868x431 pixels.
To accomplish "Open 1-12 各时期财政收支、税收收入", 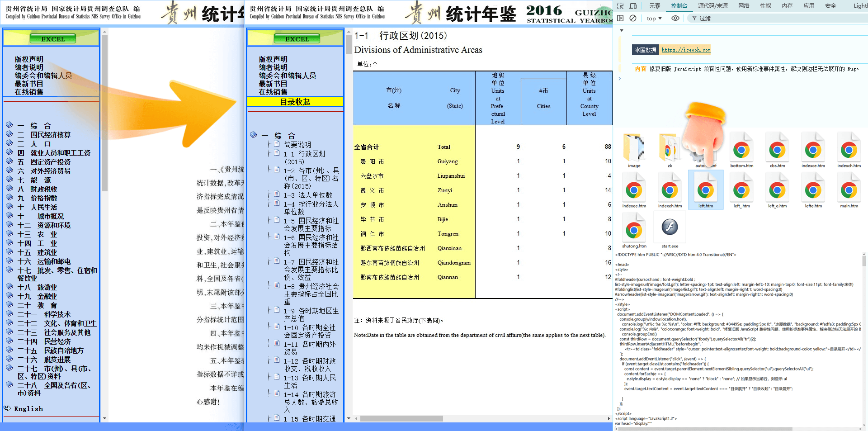I will click(310, 365).
